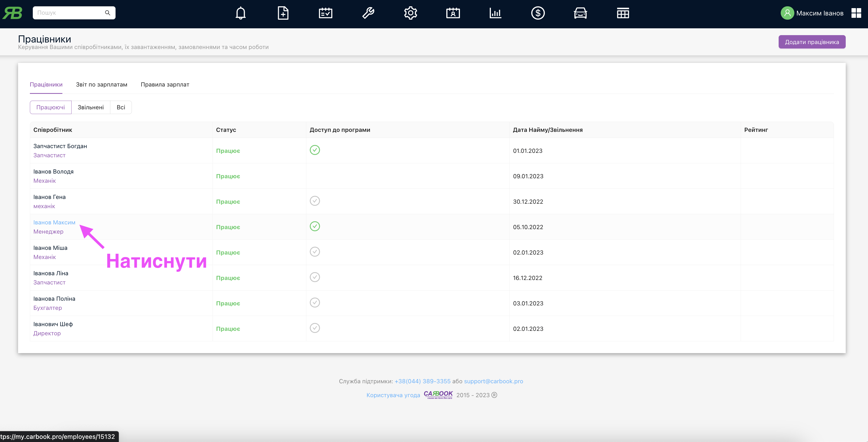Switch to Правила зарплат tab
The width and height of the screenshot is (868, 442).
pos(165,85)
